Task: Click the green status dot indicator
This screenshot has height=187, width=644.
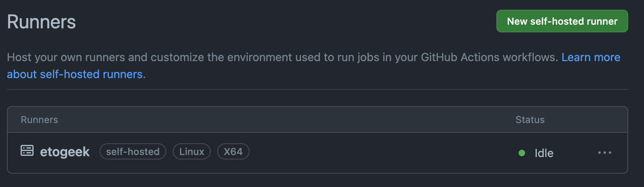Action: [522, 153]
